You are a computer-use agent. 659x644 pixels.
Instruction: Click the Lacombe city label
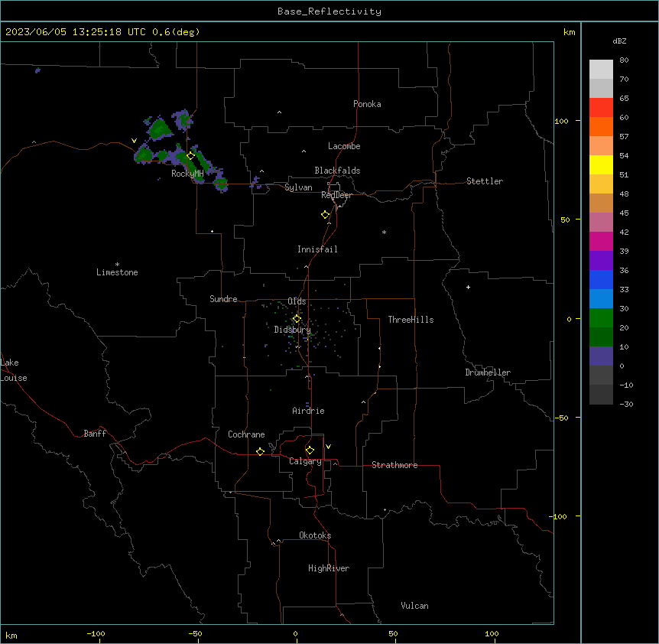coord(344,146)
